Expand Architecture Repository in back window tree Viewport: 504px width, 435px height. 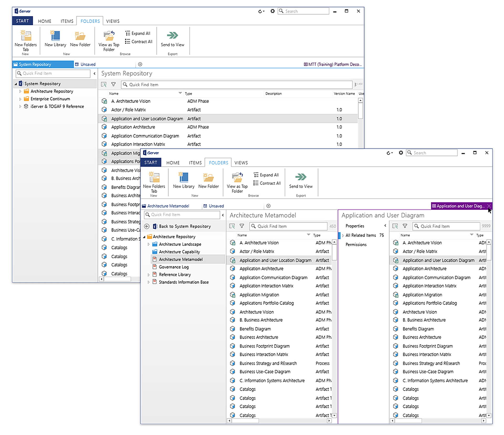(20, 91)
